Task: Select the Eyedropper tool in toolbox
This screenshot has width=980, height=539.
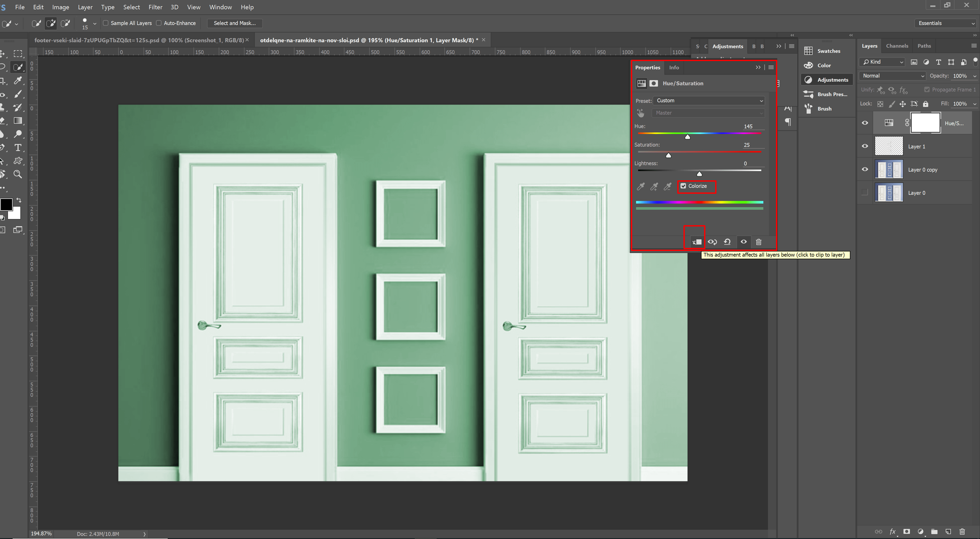Action: [18, 81]
